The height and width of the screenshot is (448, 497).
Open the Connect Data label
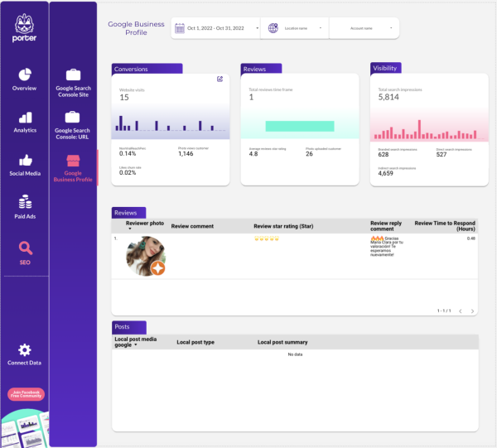coord(24,363)
